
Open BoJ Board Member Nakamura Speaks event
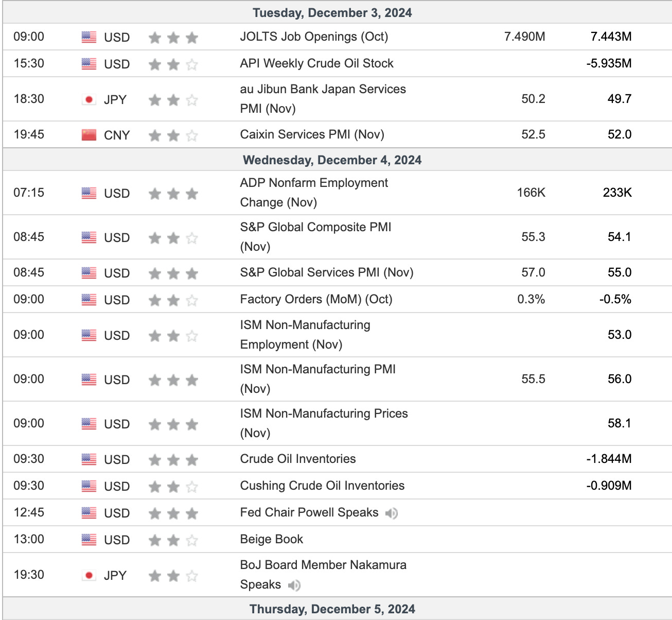coord(323,575)
